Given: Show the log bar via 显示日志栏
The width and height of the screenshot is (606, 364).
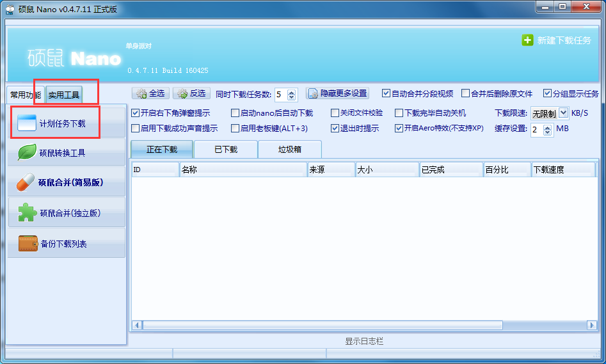Looking at the screenshot, I should pyautogui.click(x=364, y=341).
